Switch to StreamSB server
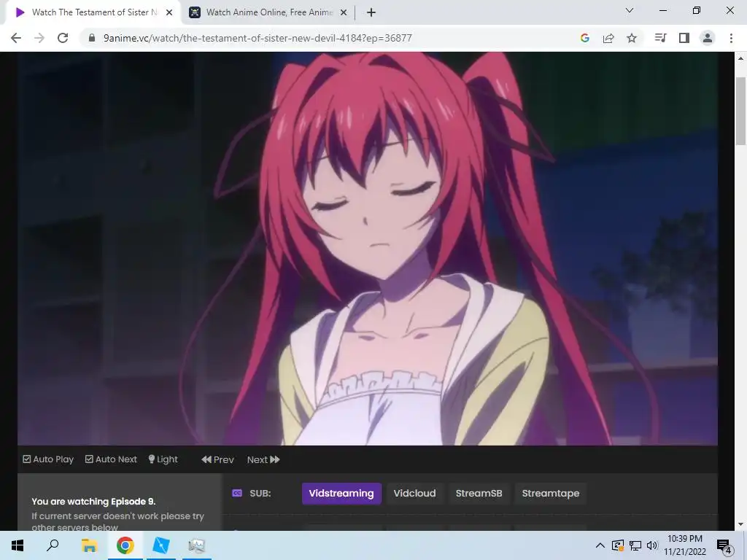747x560 pixels. pyautogui.click(x=479, y=494)
